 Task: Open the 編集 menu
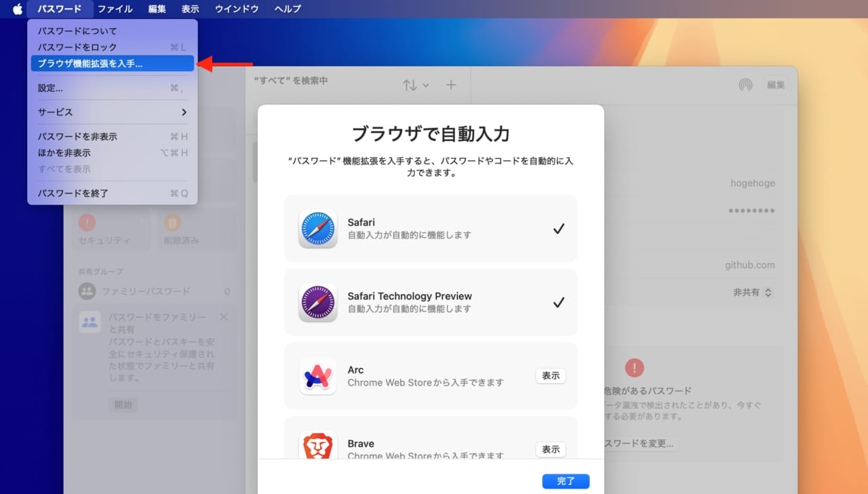pos(157,9)
